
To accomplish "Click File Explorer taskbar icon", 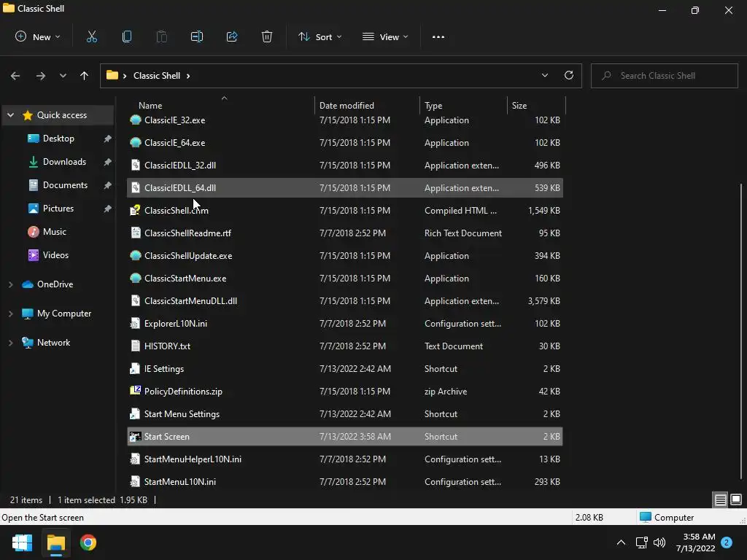I will coord(55,542).
